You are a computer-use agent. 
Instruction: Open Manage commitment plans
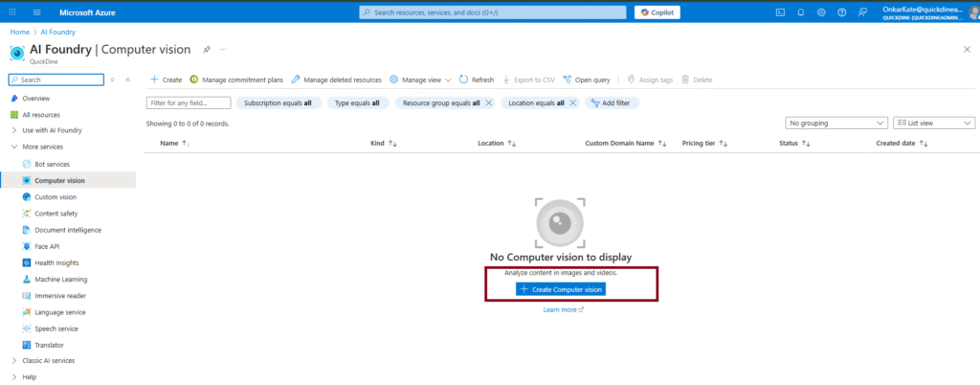[236, 80]
